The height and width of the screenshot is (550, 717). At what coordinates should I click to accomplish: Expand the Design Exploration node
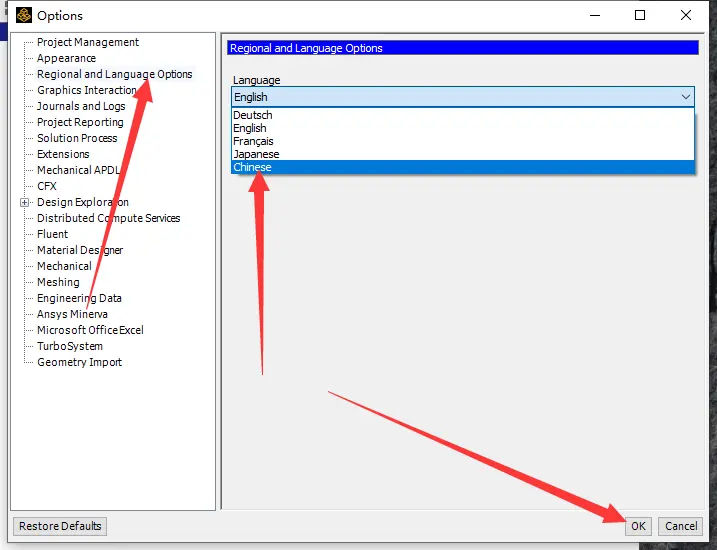(x=25, y=202)
